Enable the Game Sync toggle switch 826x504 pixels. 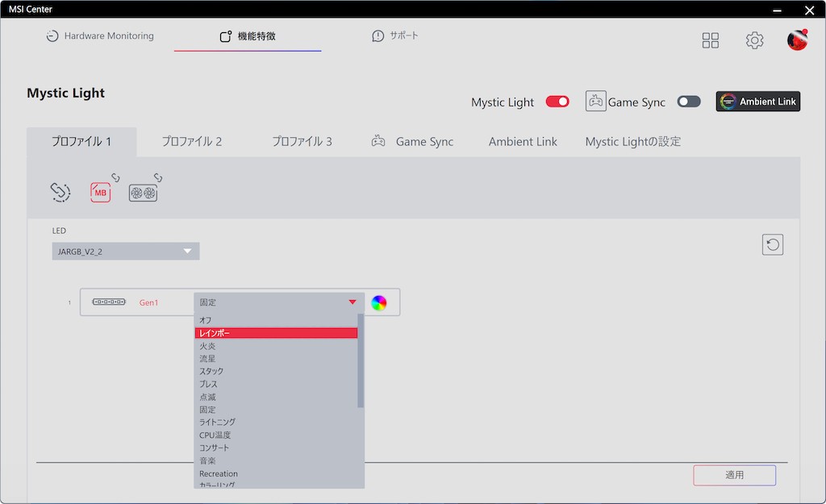689,102
